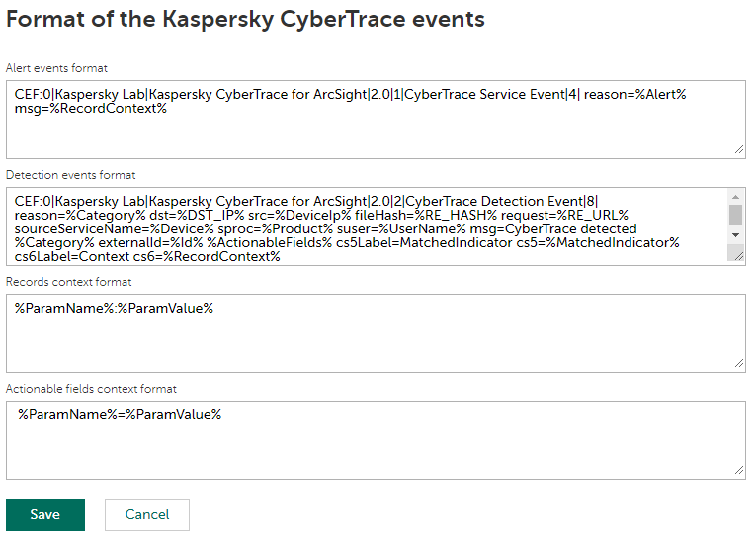Place cursor on %ParamName%=%ParamValue% text

pyautogui.click(x=119, y=415)
